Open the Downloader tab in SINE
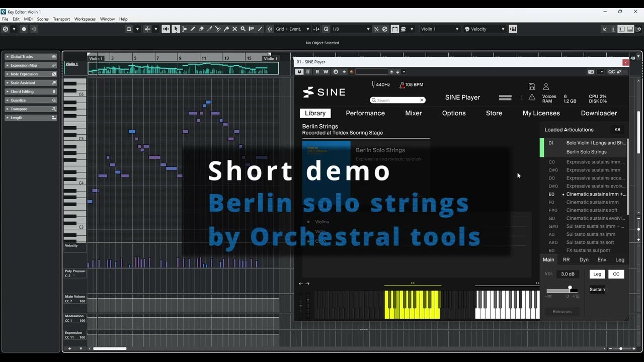 tap(599, 113)
